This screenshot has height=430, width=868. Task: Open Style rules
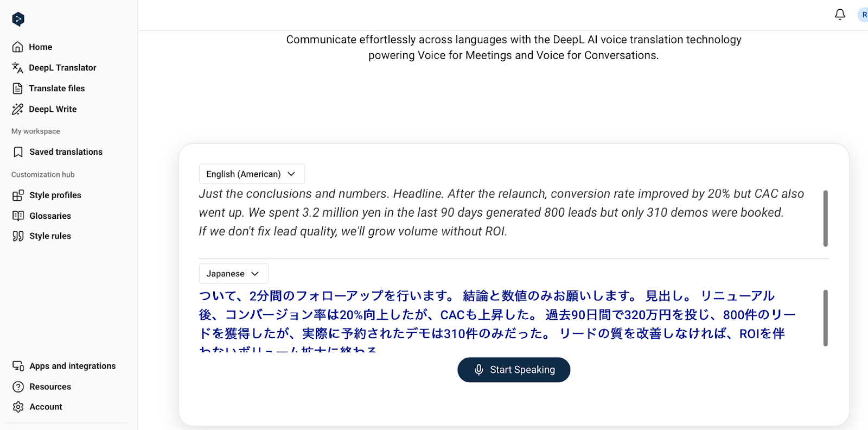pos(50,236)
